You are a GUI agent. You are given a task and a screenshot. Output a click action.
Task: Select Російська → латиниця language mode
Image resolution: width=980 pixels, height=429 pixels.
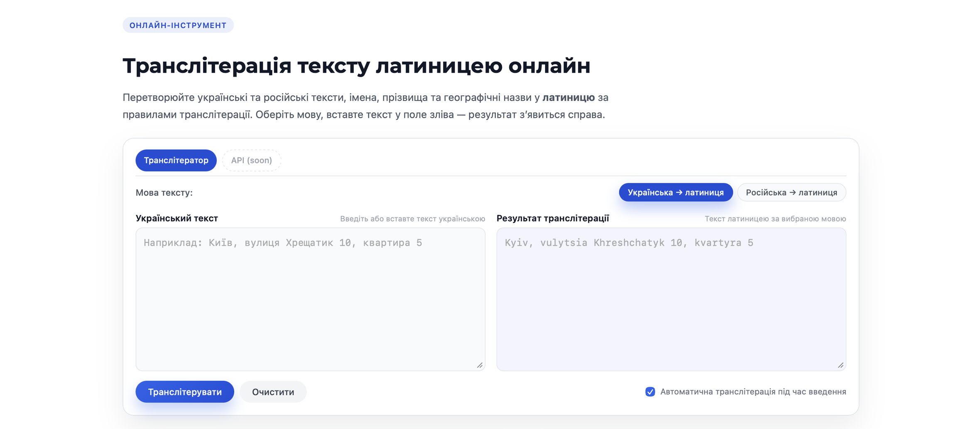[791, 193]
